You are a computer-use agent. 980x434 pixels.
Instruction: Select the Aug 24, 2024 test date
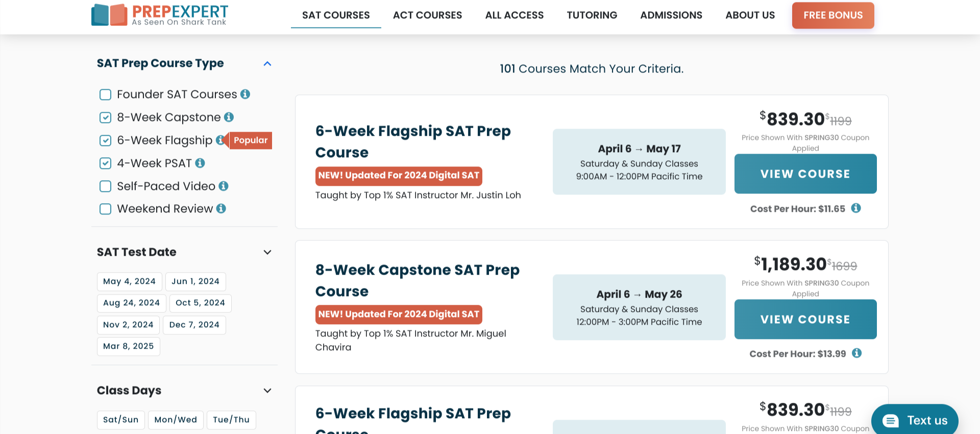pos(131,303)
